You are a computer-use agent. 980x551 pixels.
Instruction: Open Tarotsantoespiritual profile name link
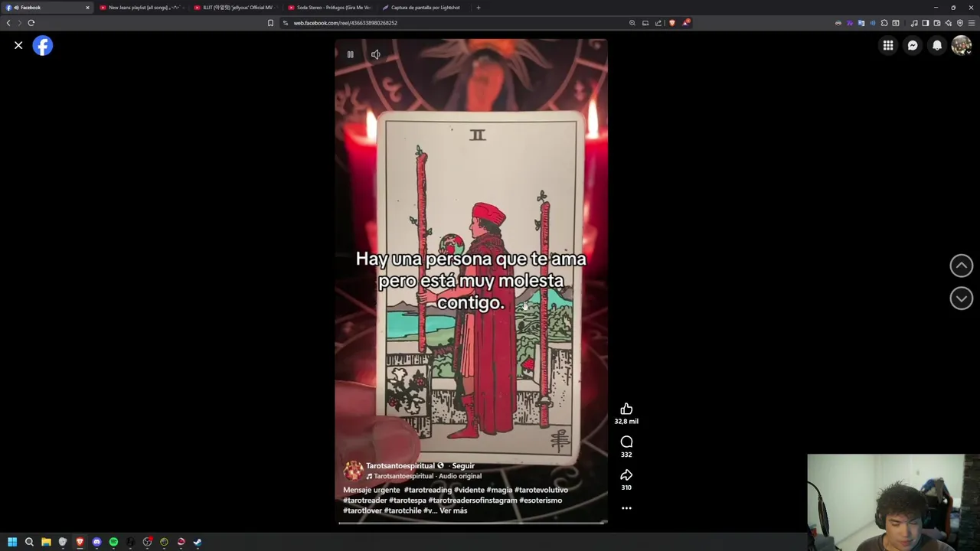click(x=400, y=465)
